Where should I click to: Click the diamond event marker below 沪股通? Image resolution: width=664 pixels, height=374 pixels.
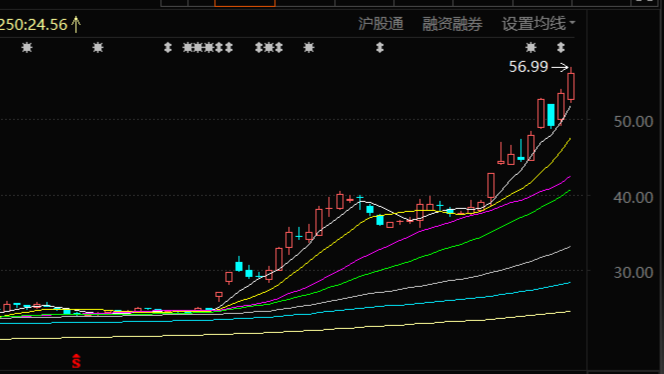(380, 47)
